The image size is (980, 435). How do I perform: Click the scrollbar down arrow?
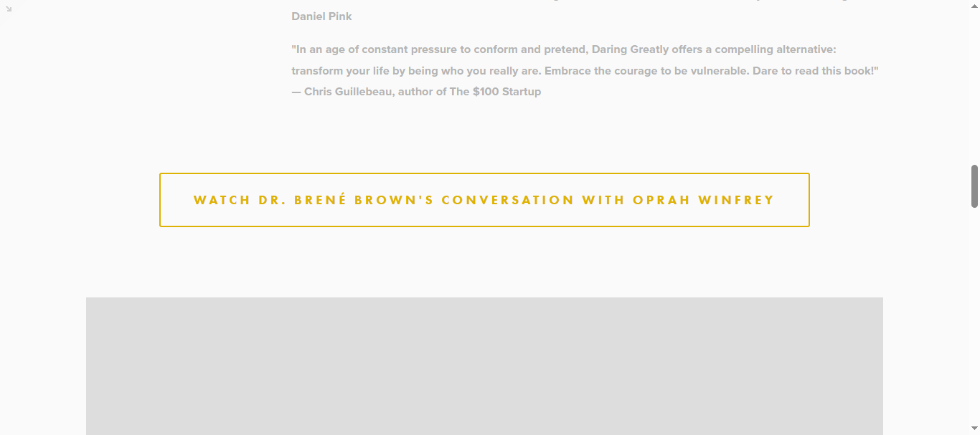(974, 430)
